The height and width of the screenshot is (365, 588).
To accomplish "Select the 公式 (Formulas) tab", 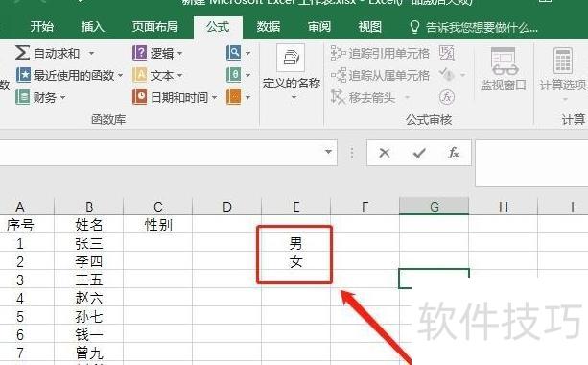I will click(x=218, y=27).
